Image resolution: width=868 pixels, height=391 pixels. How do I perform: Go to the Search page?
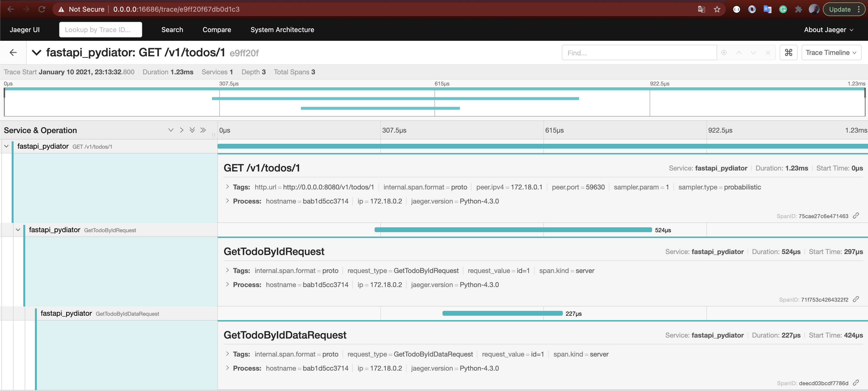pyautogui.click(x=172, y=30)
